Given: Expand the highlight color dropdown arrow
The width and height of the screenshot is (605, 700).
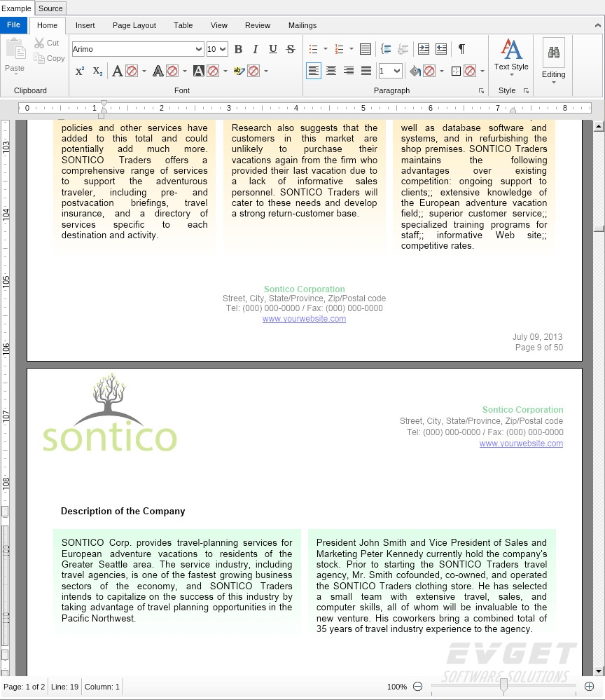Looking at the screenshot, I should [x=266, y=71].
